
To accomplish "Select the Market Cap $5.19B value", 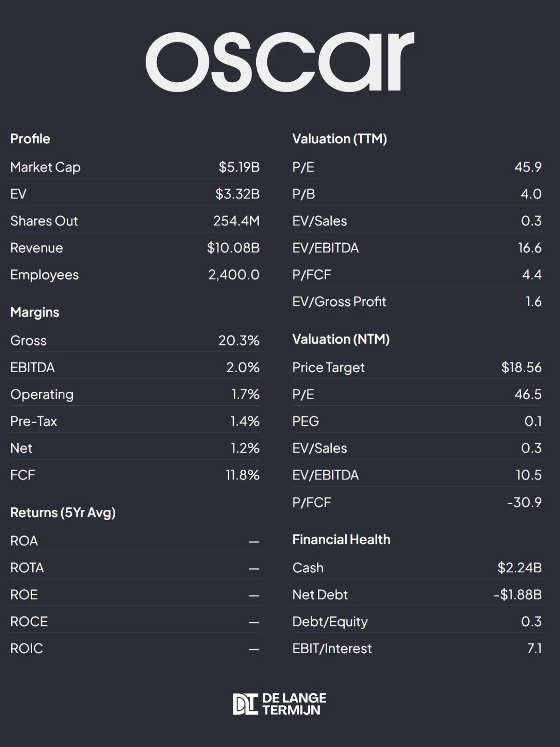I will pos(239,167).
